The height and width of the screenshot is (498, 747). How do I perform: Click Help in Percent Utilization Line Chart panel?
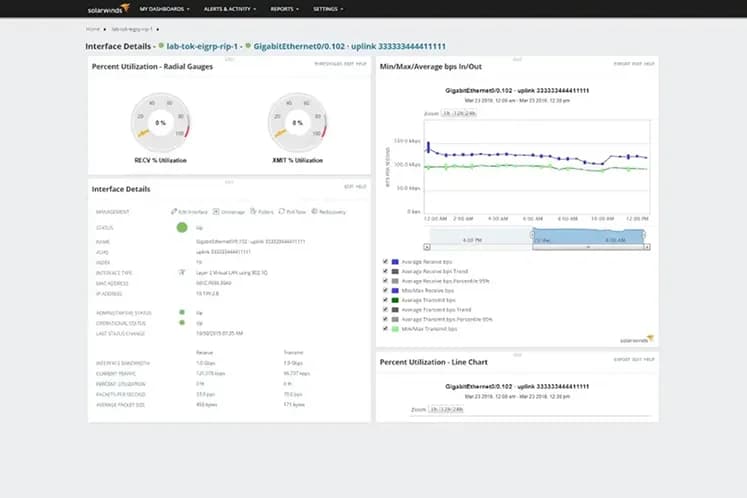tap(649, 359)
